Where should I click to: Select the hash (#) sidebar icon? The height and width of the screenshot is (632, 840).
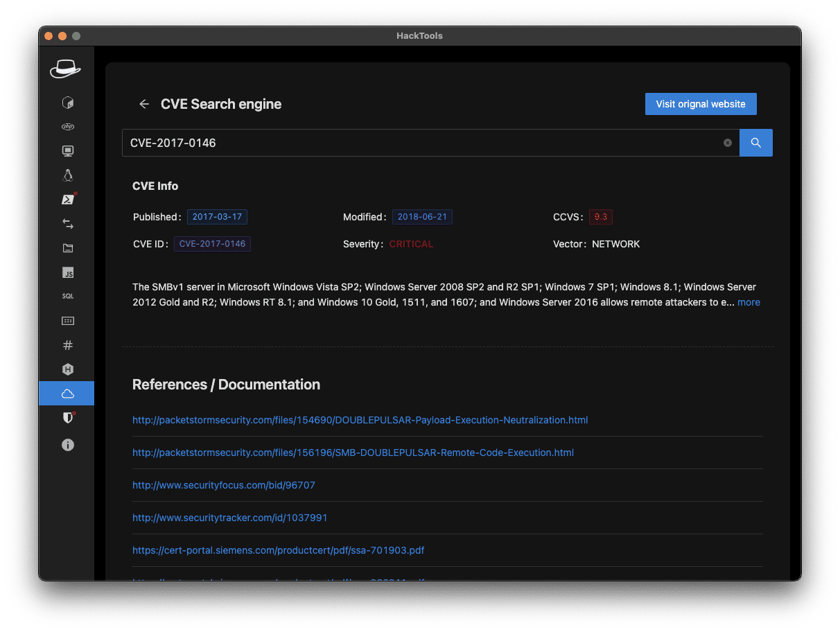[x=67, y=345]
